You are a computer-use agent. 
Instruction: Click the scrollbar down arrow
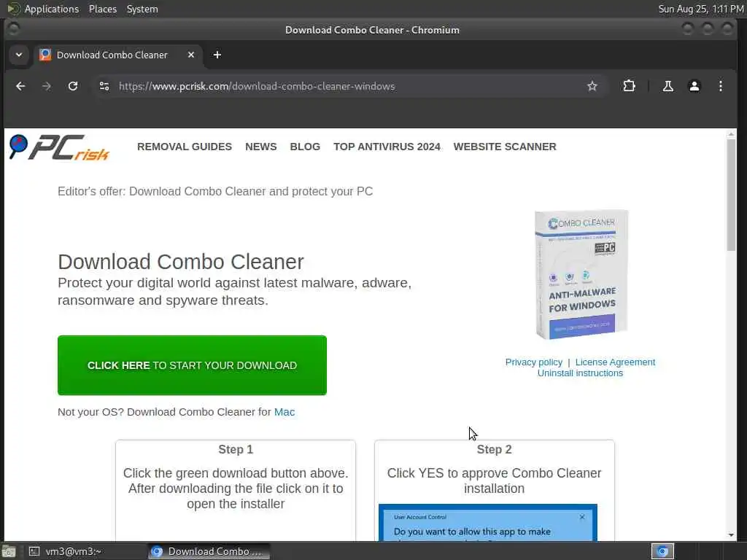[x=731, y=534]
